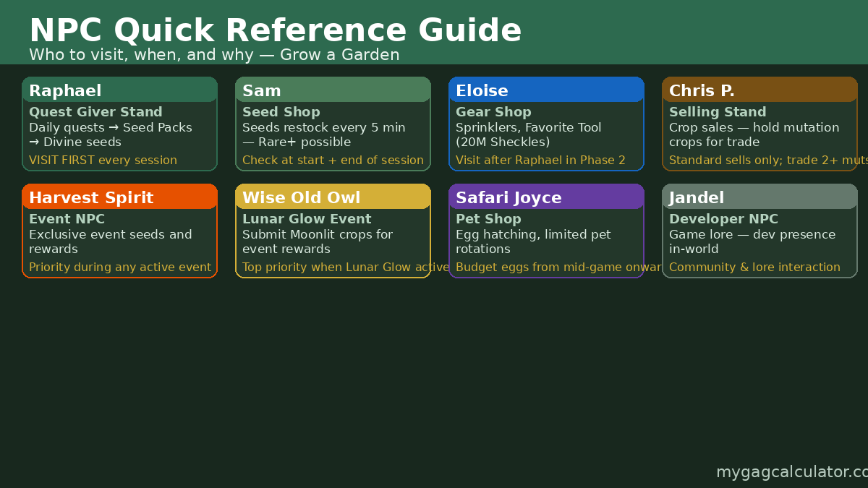Select the Harvest Spirit card header
The height and width of the screenshot is (488, 868).
point(119,197)
